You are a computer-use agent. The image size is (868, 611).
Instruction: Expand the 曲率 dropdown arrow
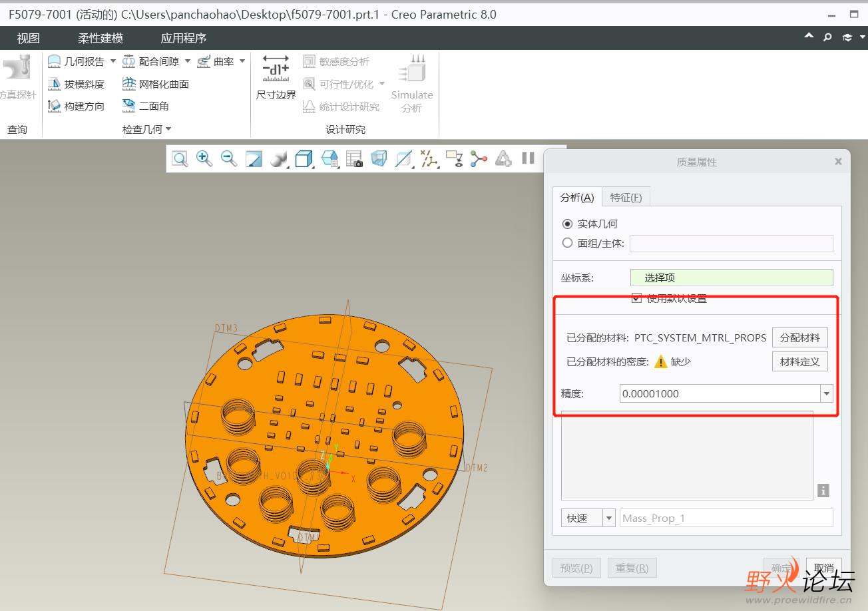[x=242, y=61]
